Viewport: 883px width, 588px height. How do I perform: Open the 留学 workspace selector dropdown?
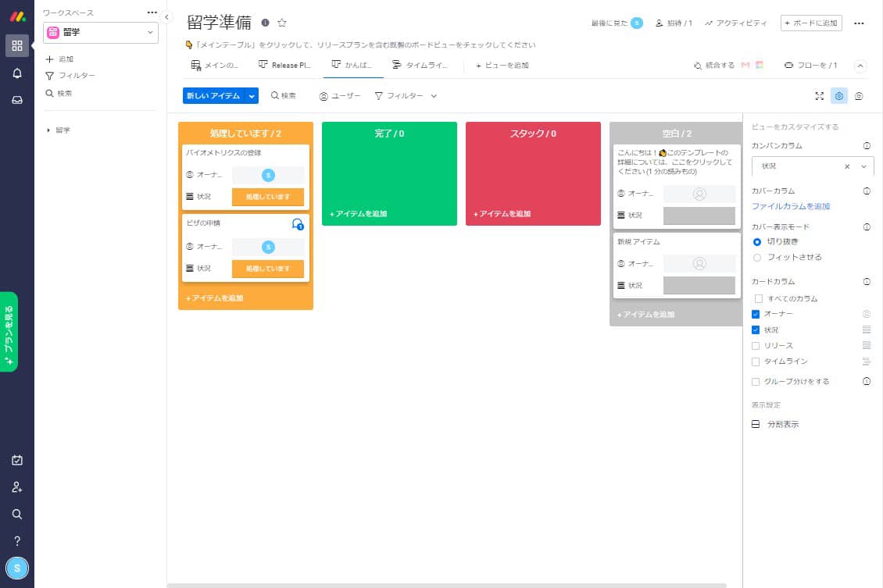point(101,33)
